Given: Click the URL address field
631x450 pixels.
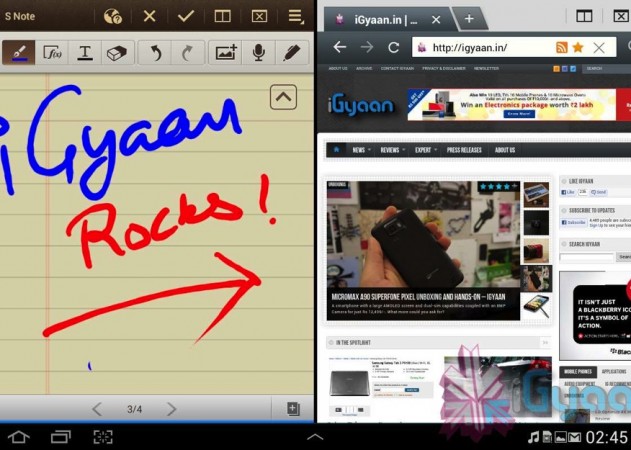Looking at the screenshot, I should click(x=490, y=47).
